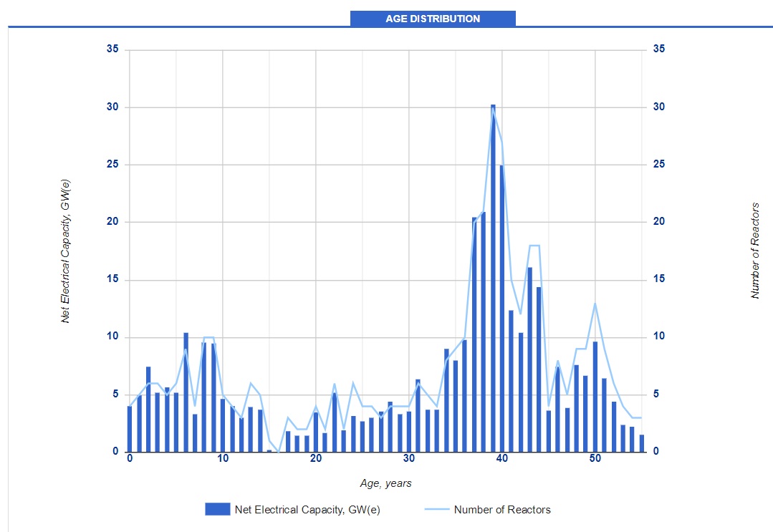Click the x-axis label 20
The width and height of the screenshot is (773, 532).
point(316,458)
